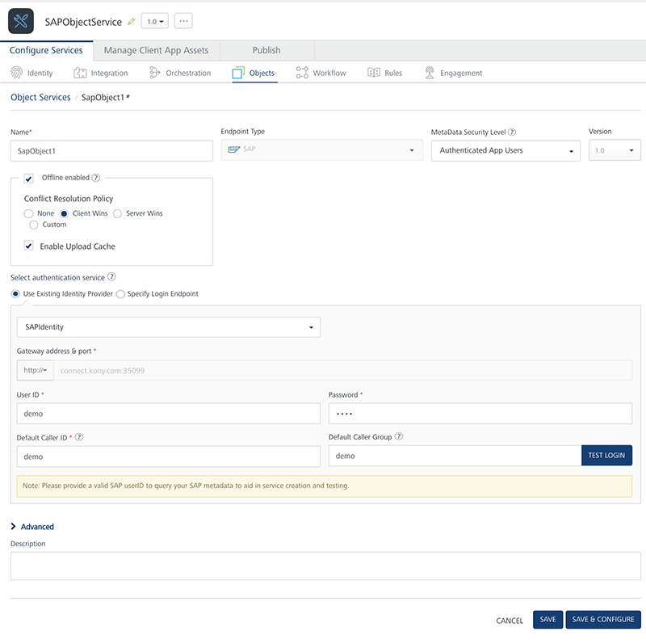Switch to the Publish tab
Screen dimensions: 646x644
click(266, 50)
